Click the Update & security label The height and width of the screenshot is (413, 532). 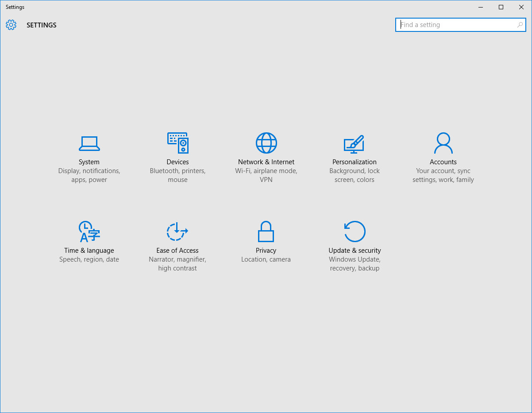355,251
